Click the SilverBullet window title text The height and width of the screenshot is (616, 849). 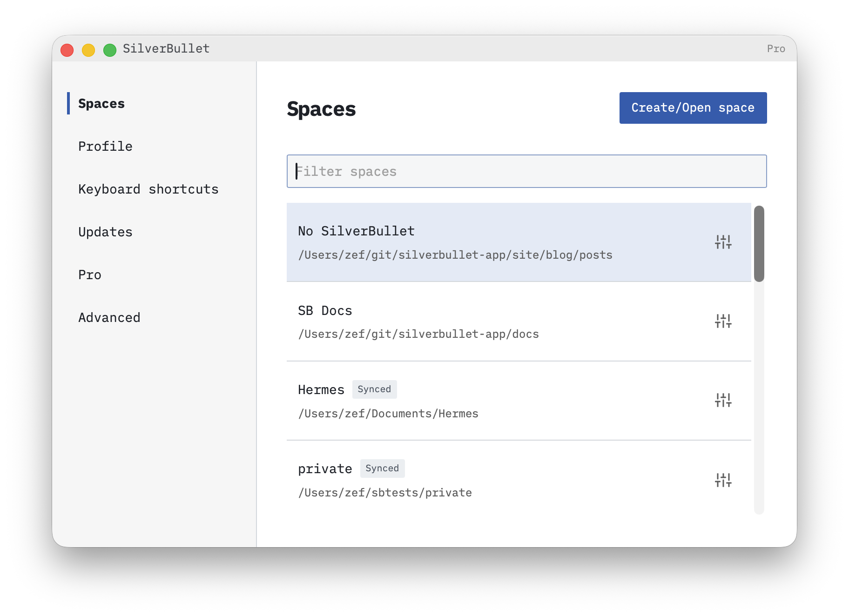click(166, 48)
